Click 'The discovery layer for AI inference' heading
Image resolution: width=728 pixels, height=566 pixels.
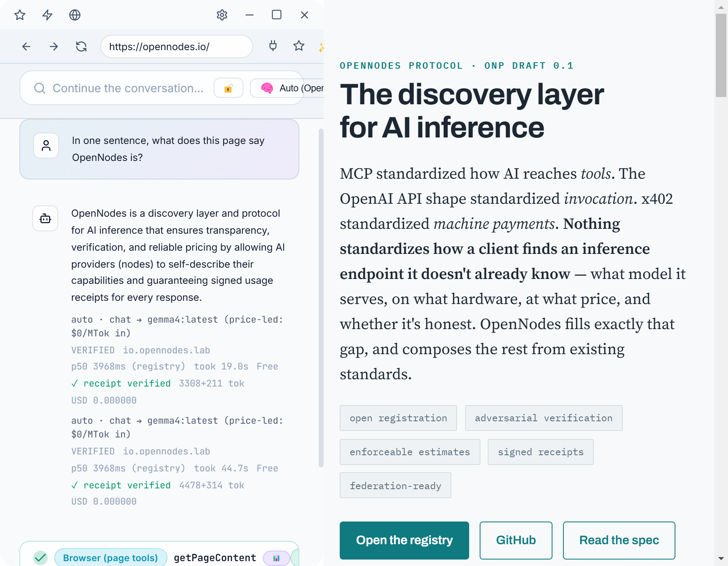[472, 111]
